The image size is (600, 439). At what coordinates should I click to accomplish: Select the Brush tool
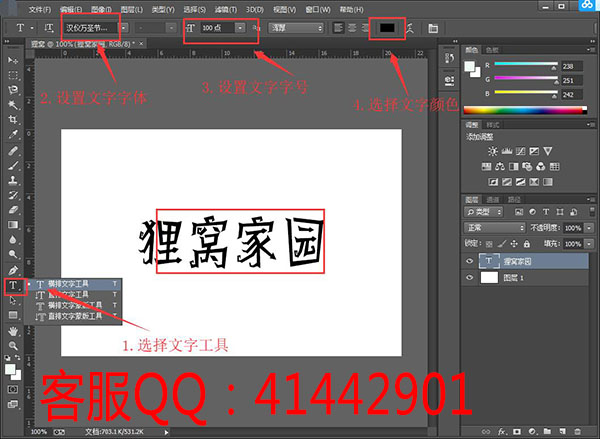click(13, 165)
